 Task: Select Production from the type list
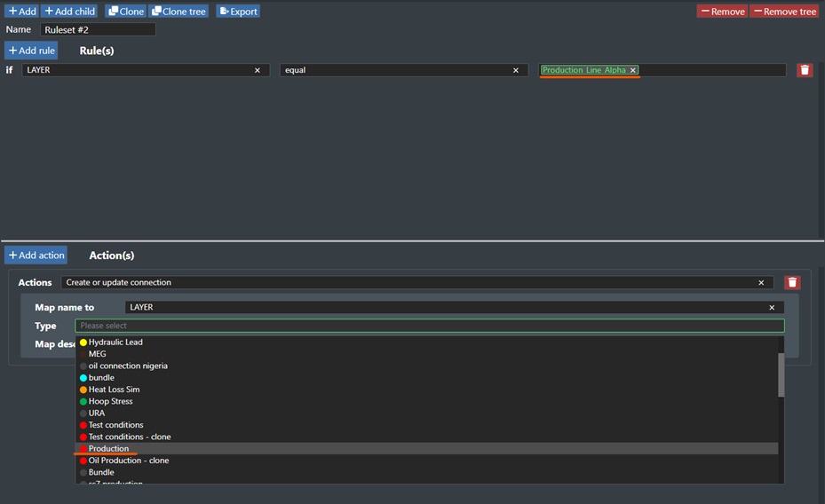[x=108, y=449]
